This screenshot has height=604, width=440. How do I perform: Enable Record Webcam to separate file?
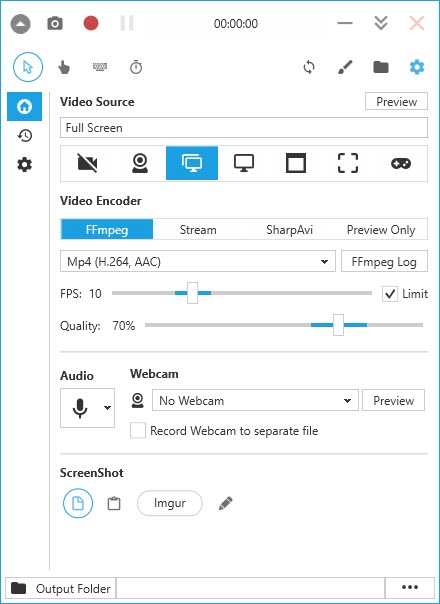click(x=138, y=431)
